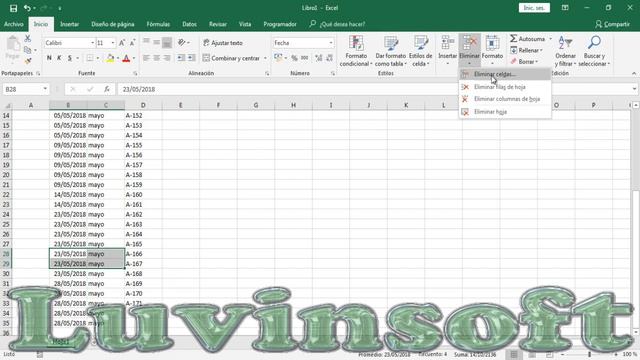This screenshot has height=360, width=640.
Task: Increase font size with the large A icon
Action: [x=122, y=43]
